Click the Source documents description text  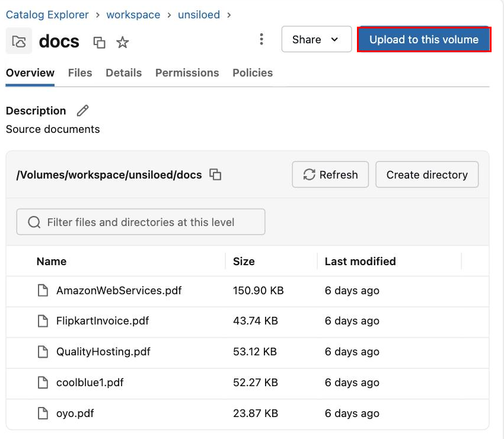(53, 129)
